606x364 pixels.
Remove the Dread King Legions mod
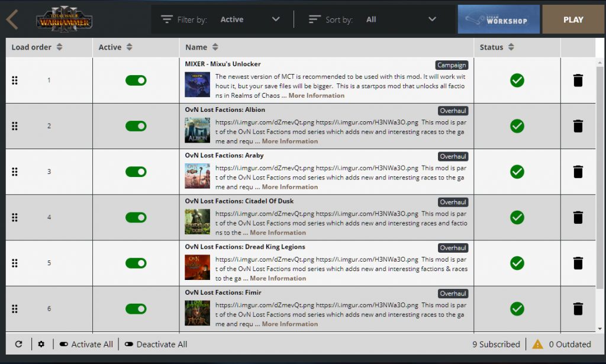(x=578, y=263)
